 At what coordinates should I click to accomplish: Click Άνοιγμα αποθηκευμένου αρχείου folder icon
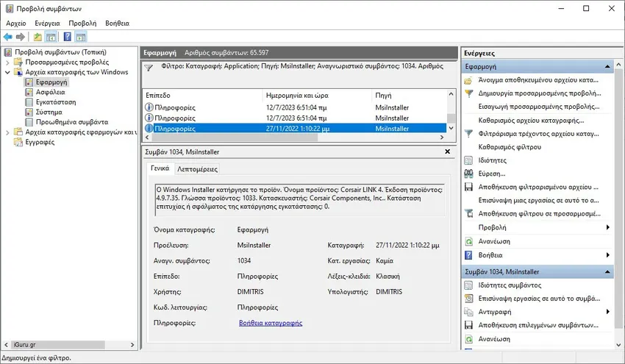tap(469, 81)
